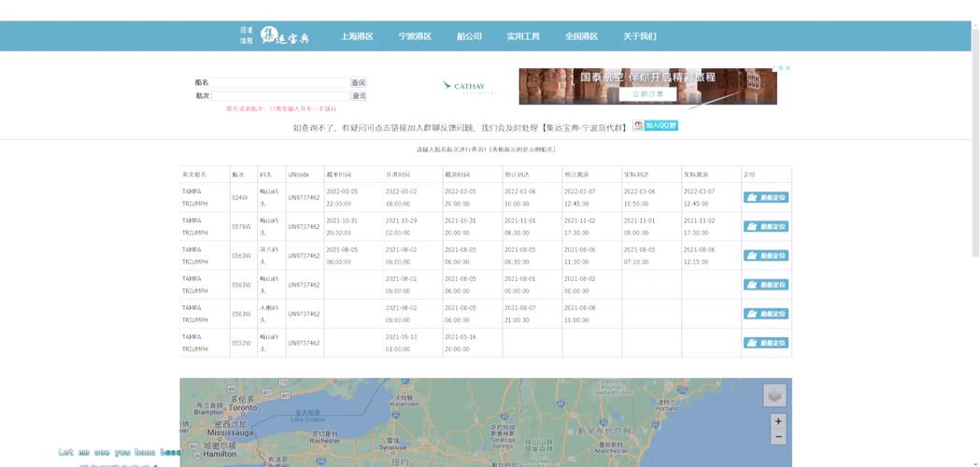Zoom in the map with plus button
Image resolution: width=980 pixels, height=467 pixels.
[x=778, y=421]
